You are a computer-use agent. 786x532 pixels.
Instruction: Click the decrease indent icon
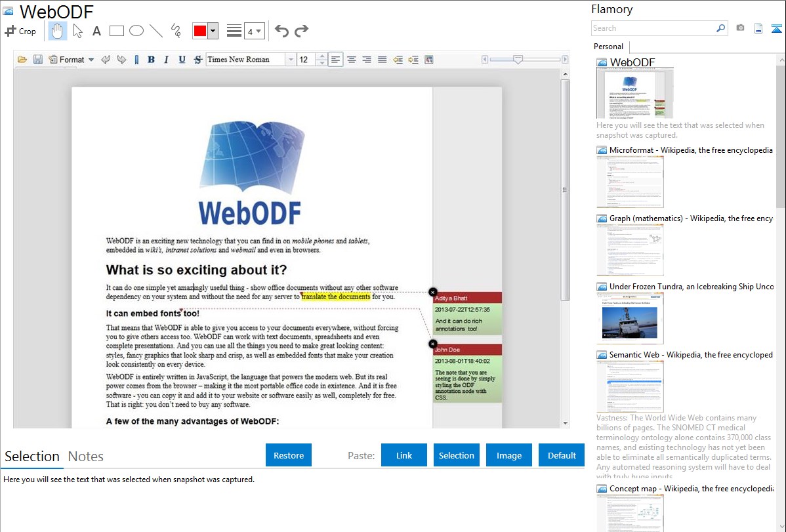click(x=398, y=60)
